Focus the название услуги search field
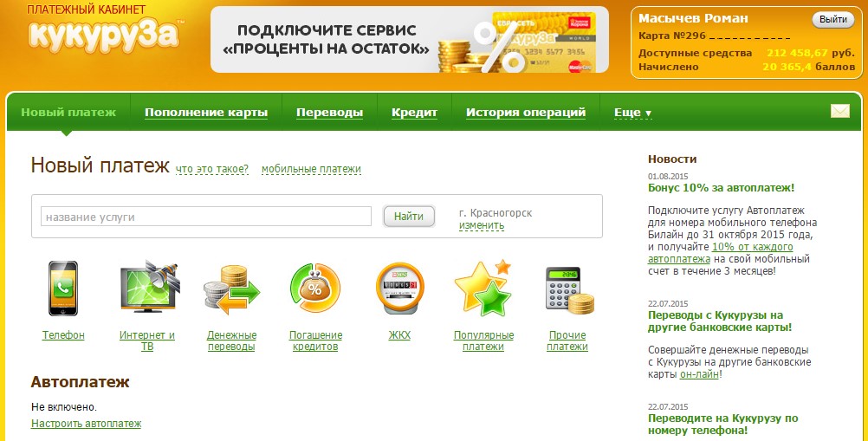This screenshot has height=441, width=868. click(206, 217)
